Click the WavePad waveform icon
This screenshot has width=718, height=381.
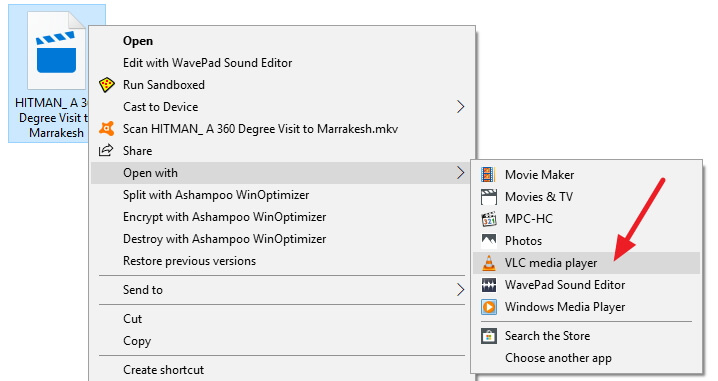pyautogui.click(x=489, y=285)
